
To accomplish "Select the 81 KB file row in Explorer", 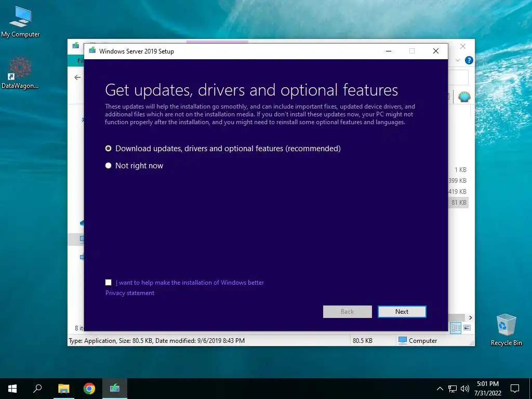I will [459, 203].
